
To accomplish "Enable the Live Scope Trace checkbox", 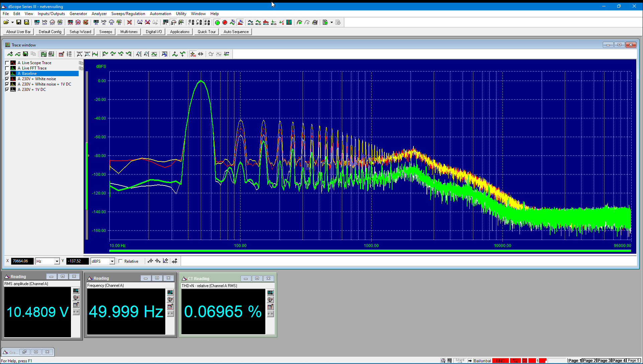I will click(7, 63).
